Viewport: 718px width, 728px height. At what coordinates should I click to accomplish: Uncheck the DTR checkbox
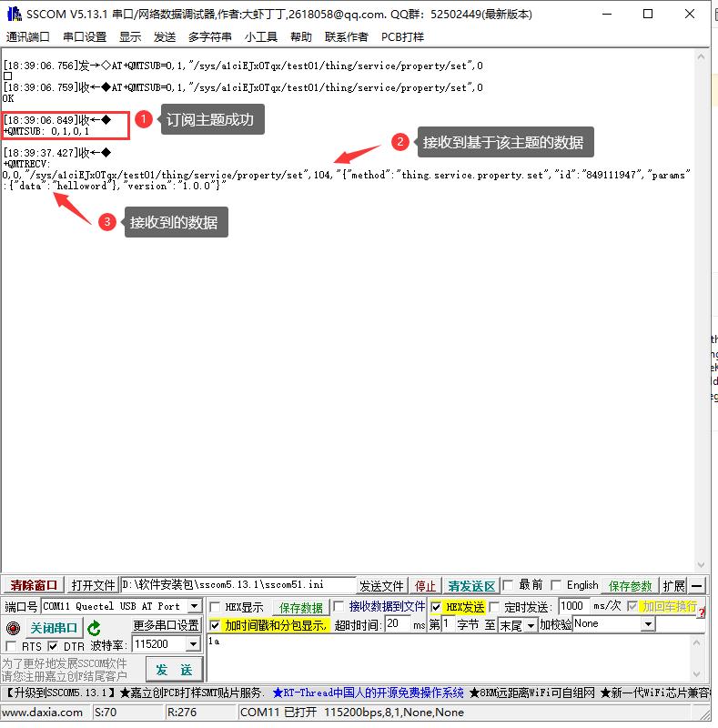click(53, 646)
